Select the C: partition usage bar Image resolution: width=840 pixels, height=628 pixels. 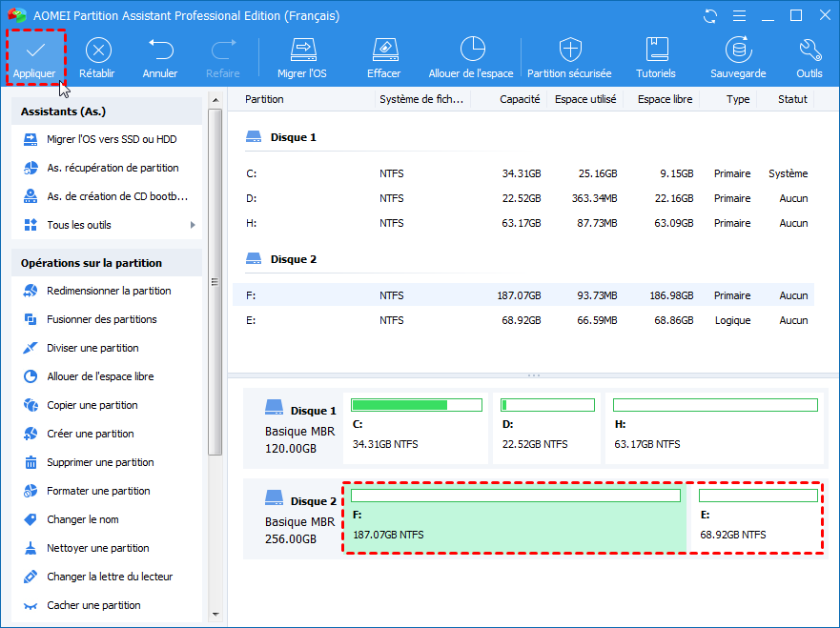coord(416,405)
